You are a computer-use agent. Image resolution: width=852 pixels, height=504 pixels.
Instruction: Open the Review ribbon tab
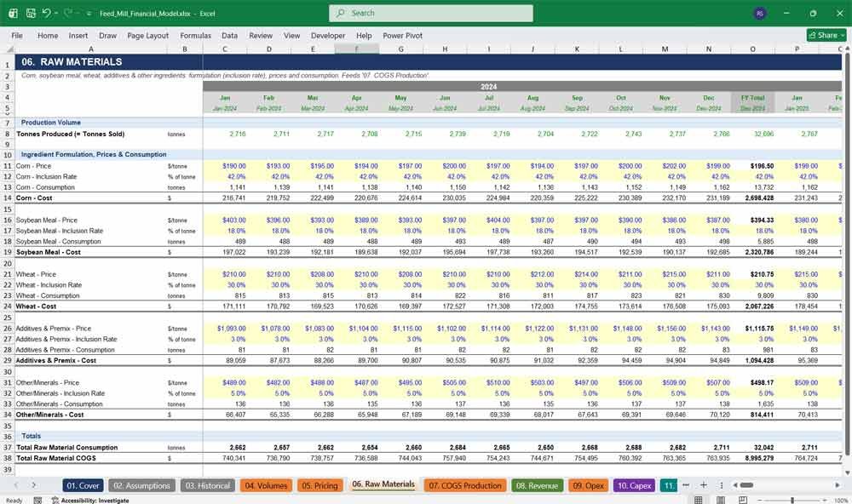coord(261,35)
